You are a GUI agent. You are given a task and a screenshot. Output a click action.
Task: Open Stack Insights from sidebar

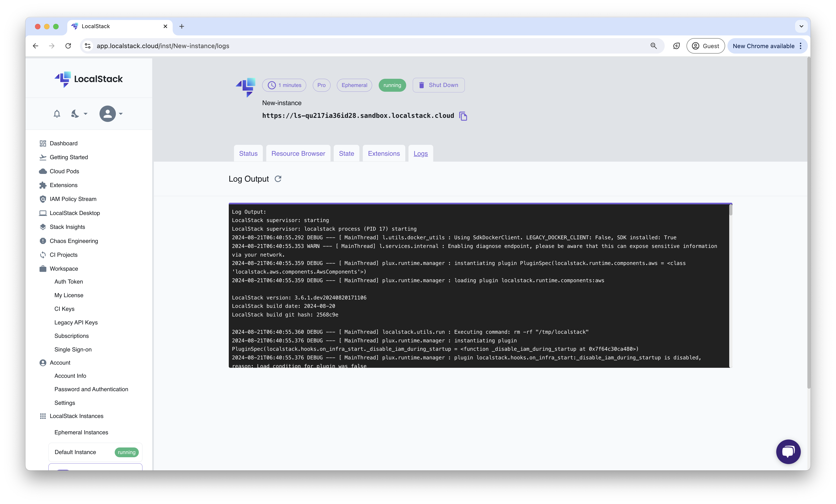[67, 227]
